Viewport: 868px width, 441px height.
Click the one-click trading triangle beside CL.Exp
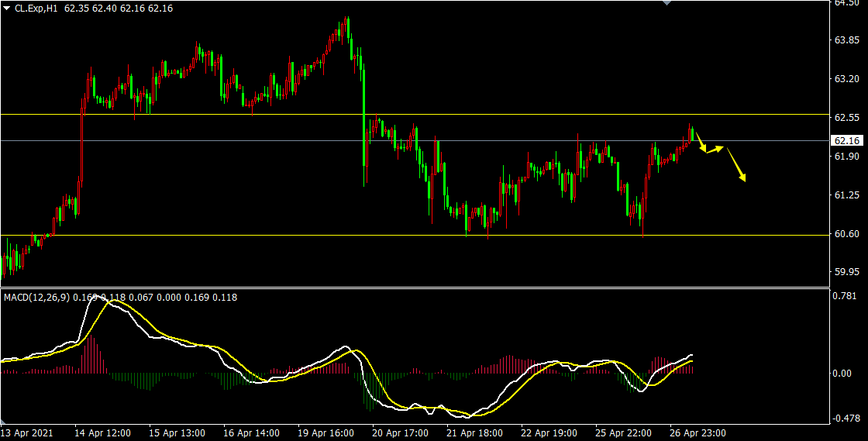tap(6, 8)
